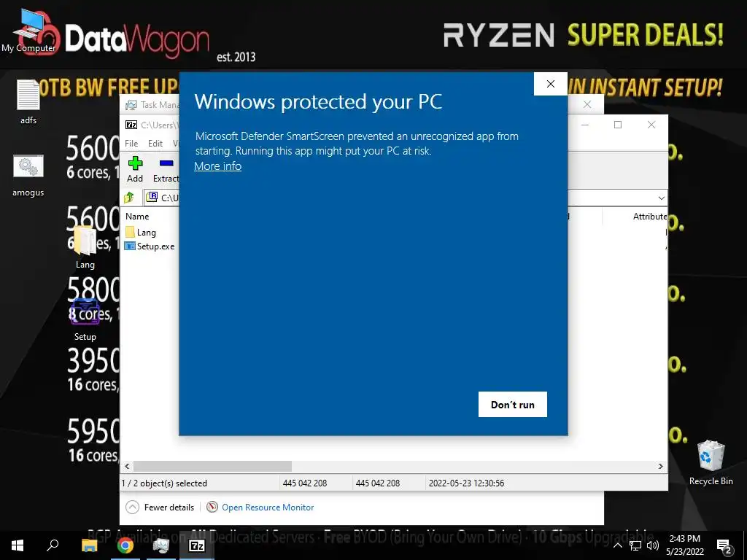Image resolution: width=747 pixels, height=560 pixels.
Task: Open Google Chrome from the taskbar
Action: pos(125,545)
